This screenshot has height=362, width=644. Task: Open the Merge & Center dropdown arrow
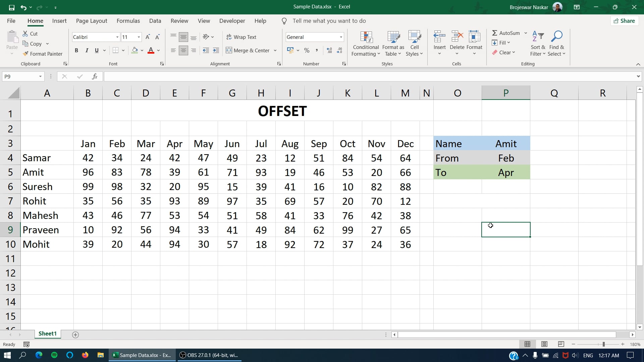[275, 51]
